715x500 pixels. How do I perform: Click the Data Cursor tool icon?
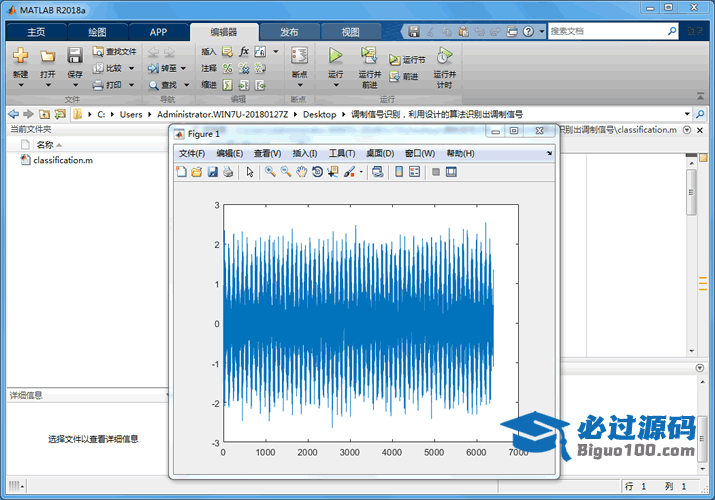[332, 172]
